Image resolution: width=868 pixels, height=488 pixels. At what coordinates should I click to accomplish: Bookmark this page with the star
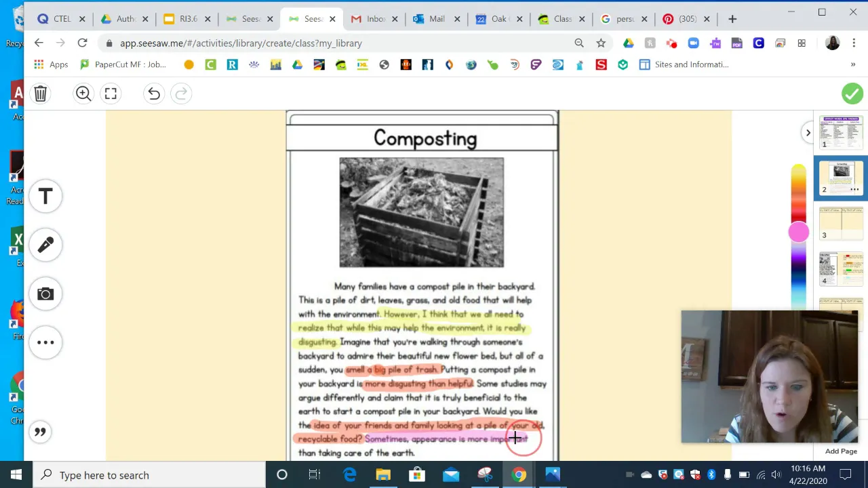(x=601, y=43)
